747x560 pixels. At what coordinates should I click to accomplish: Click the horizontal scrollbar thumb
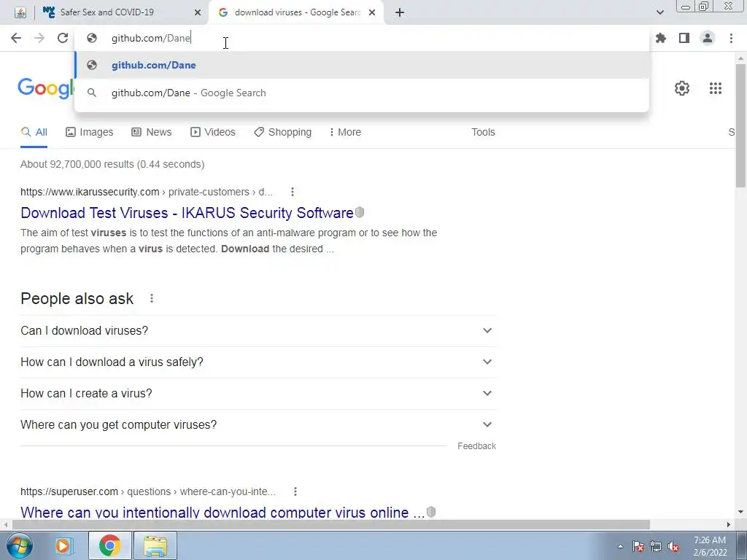pos(330,525)
